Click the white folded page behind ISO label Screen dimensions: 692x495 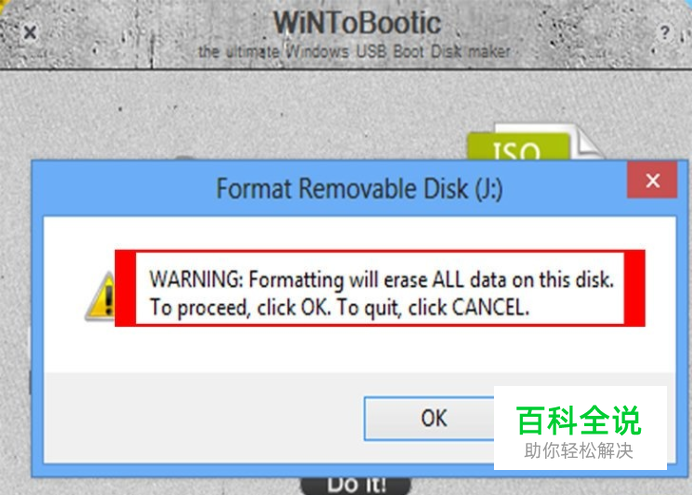tap(585, 142)
